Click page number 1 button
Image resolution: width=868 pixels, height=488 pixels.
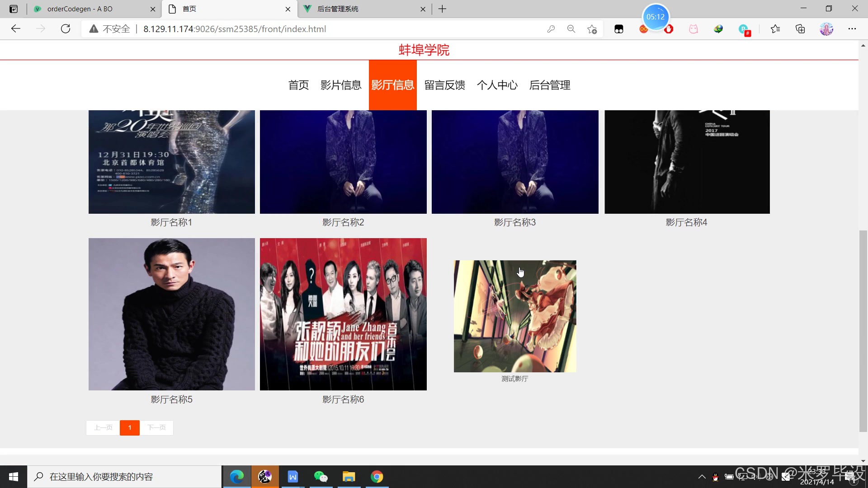click(130, 427)
